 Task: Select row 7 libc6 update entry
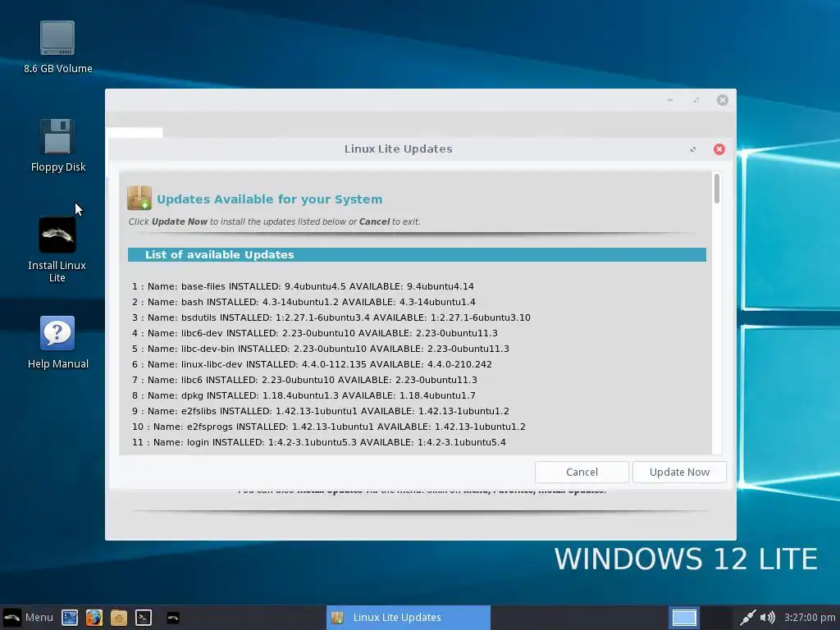pos(304,379)
